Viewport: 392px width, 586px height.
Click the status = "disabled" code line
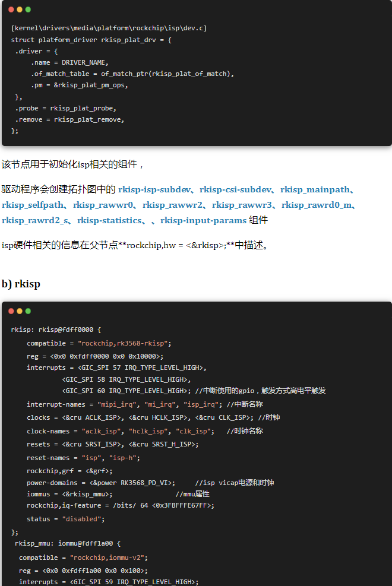click(65, 519)
